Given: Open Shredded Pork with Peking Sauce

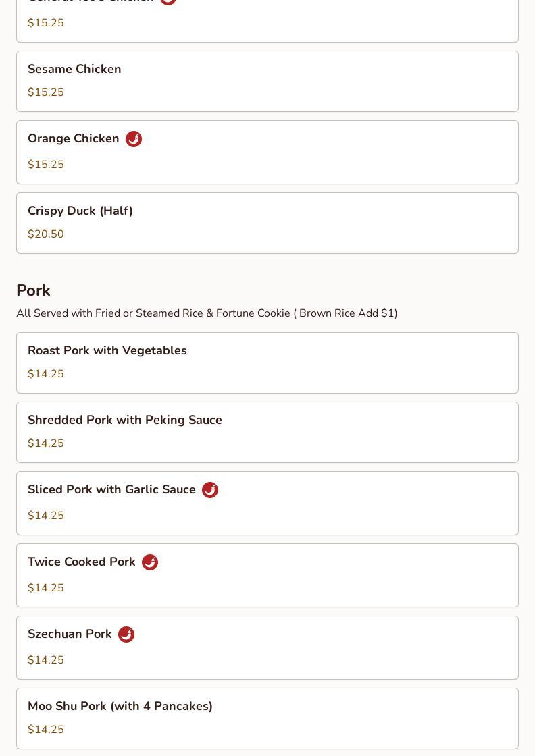Looking at the screenshot, I should coord(125,420).
